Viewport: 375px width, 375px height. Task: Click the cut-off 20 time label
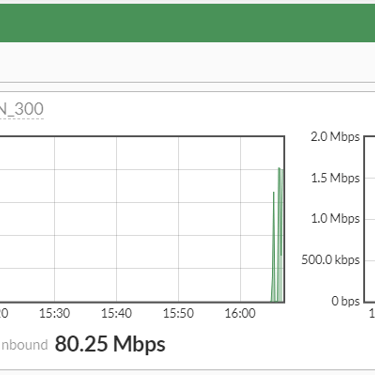pyautogui.click(x=4, y=313)
